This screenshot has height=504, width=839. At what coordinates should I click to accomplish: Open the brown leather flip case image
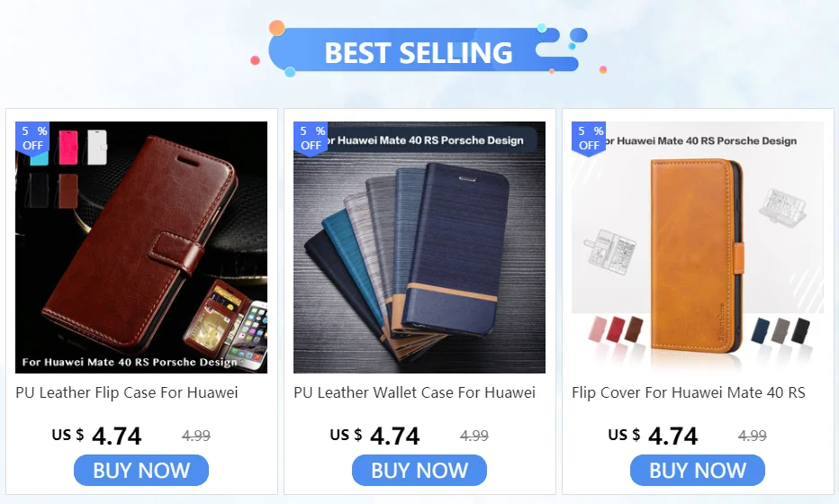click(141, 247)
